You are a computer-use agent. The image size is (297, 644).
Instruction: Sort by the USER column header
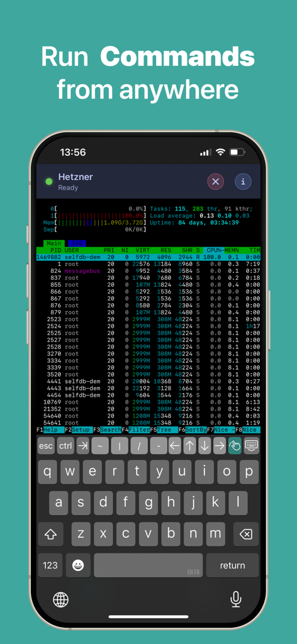pyautogui.click(x=72, y=250)
